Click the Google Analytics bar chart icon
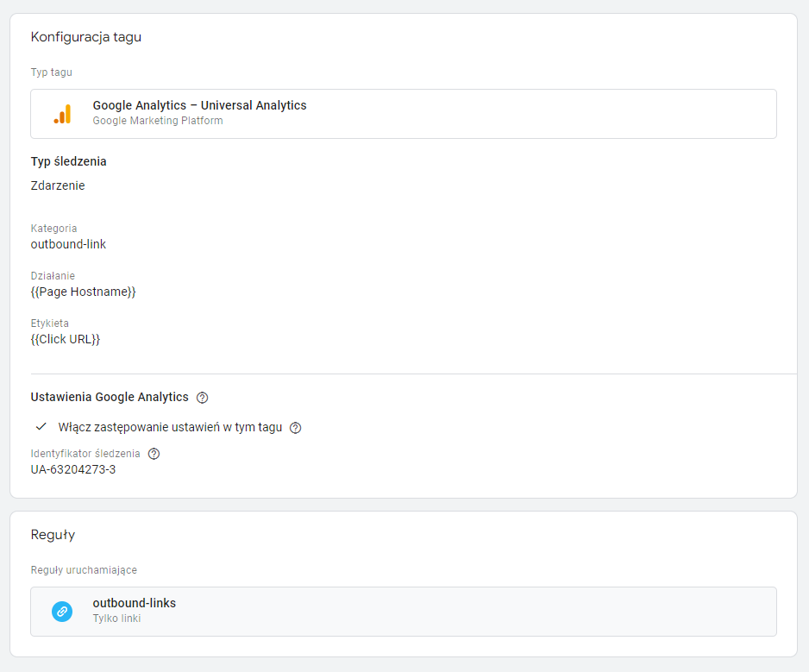Screen dimensions: 809x672 click(x=62, y=114)
